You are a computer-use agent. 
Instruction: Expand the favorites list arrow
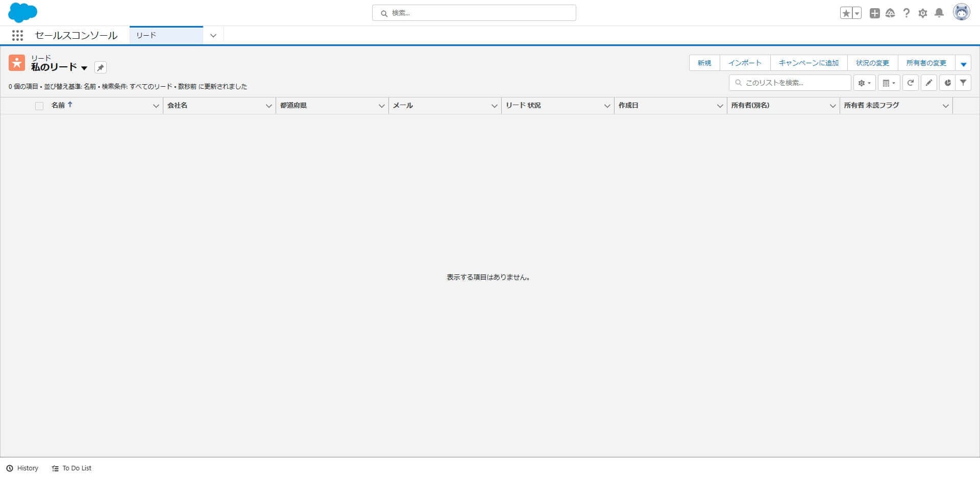point(857,13)
